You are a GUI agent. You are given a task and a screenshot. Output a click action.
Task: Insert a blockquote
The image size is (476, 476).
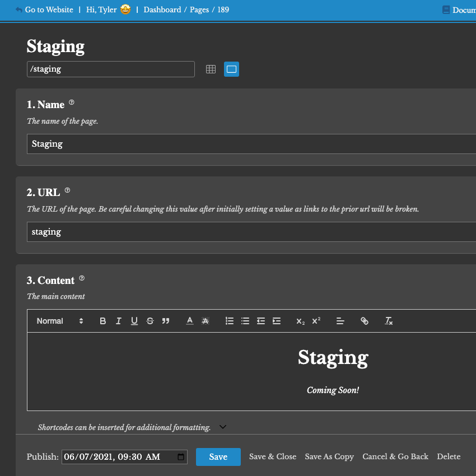point(165,321)
